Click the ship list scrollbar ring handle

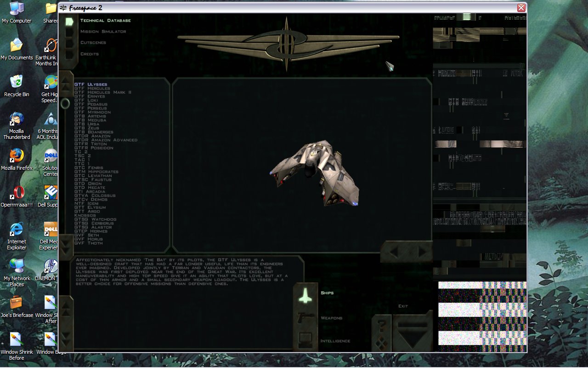click(65, 103)
